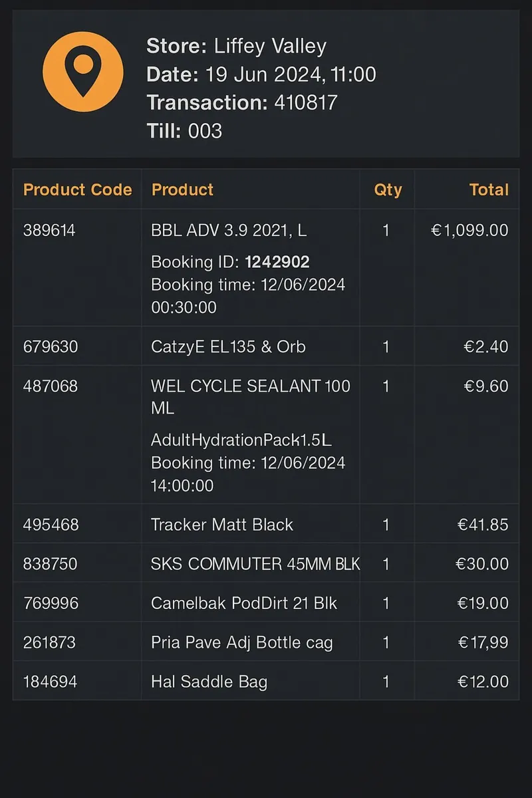Click product code 679630
Image resolution: width=532 pixels, height=798 pixels.
50,346
